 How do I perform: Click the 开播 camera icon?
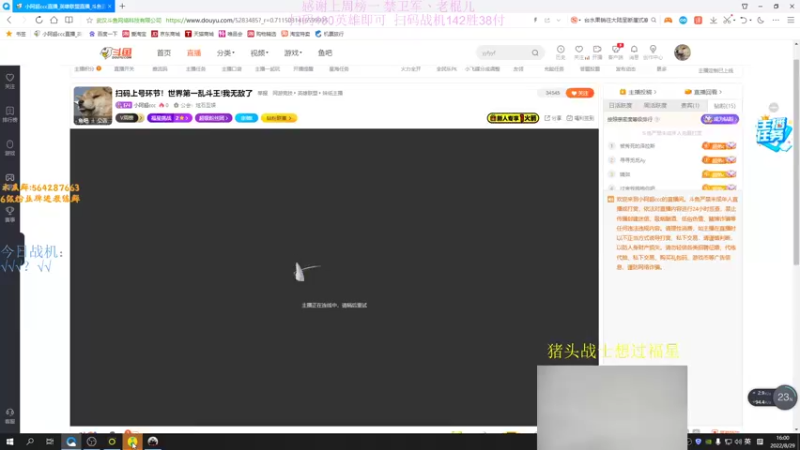(597, 49)
